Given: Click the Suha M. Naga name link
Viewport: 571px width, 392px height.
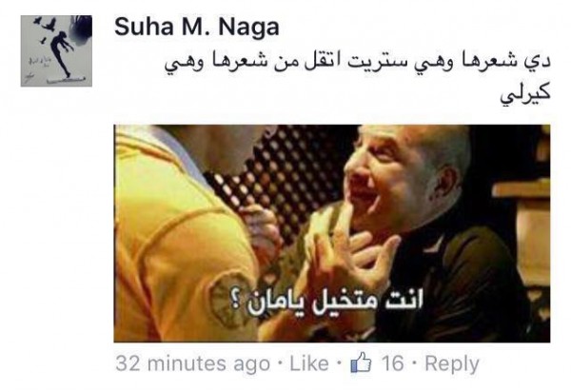Looking at the screenshot, I should [x=197, y=28].
